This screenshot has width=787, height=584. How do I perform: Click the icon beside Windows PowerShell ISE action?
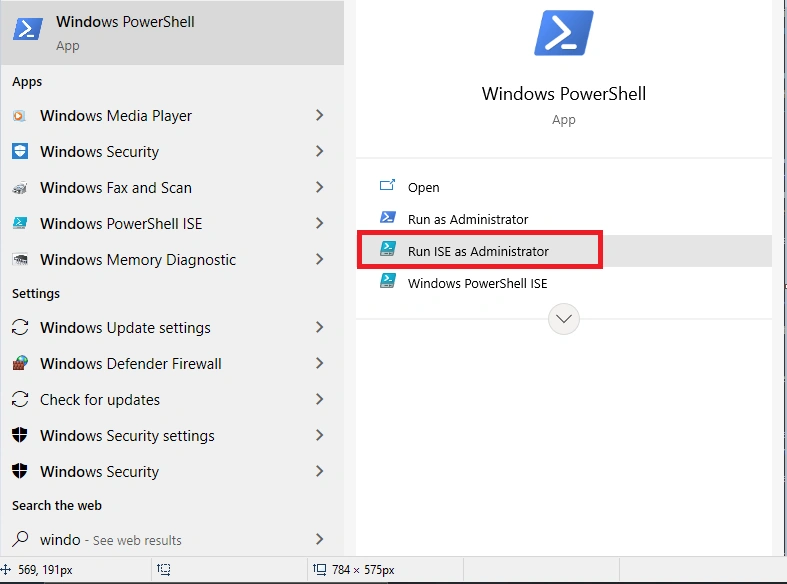point(387,280)
